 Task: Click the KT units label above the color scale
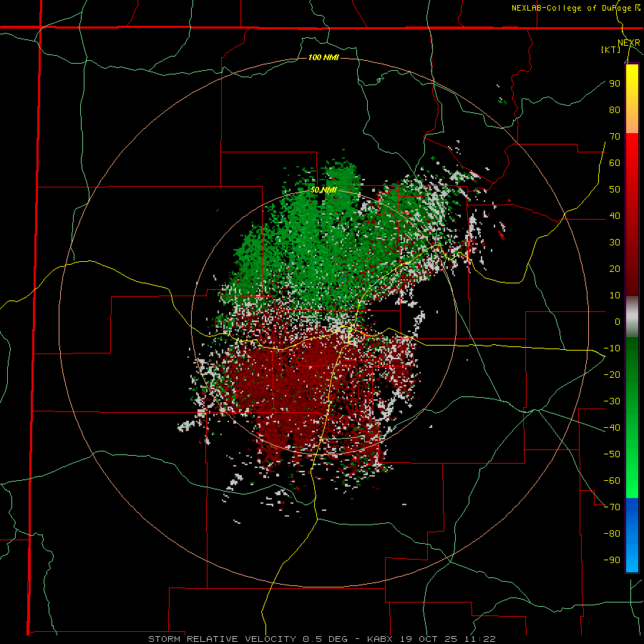(611, 49)
